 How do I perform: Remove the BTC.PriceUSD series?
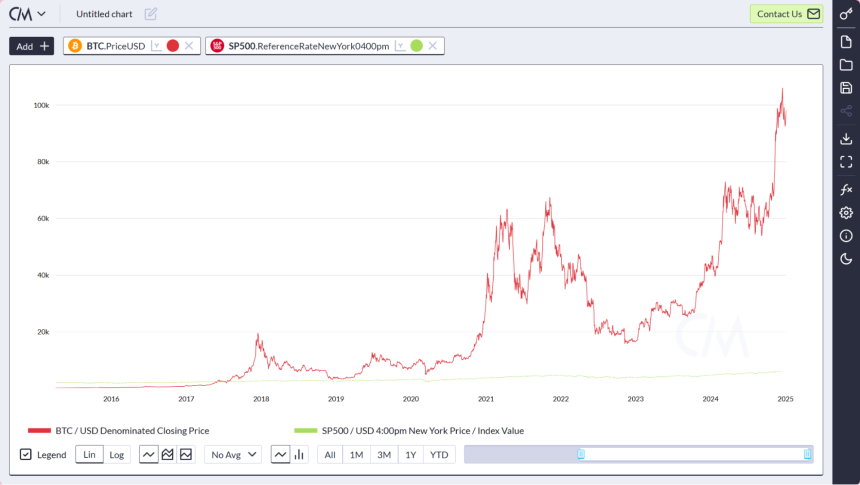tap(189, 46)
